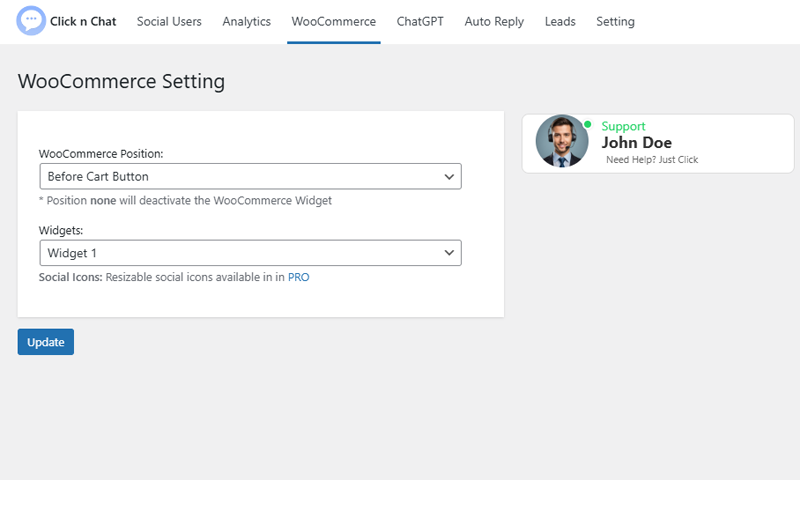The image size is (800, 511).
Task: Click the WooCommerce Position field label
Action: [101, 154]
